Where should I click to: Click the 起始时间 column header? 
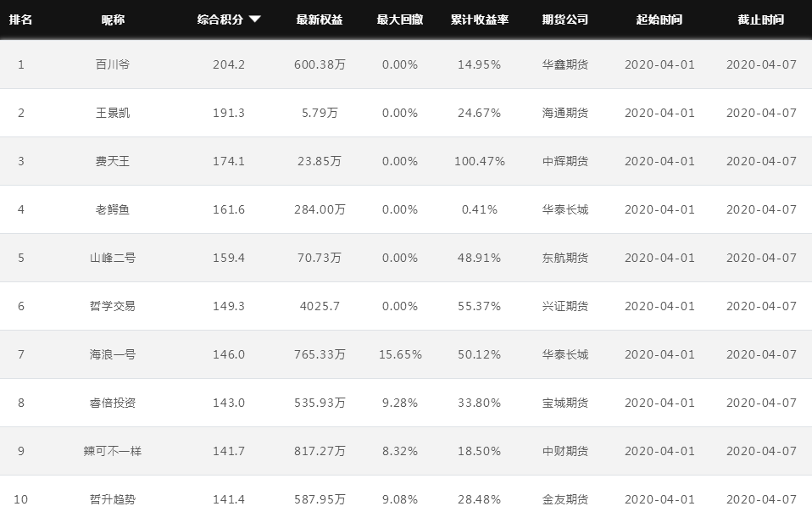[x=659, y=19]
